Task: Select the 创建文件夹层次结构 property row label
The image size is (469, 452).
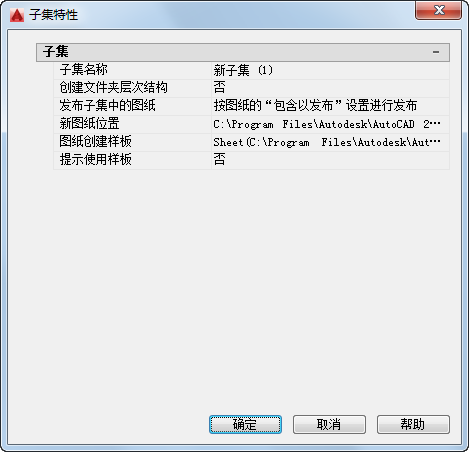Action: pyautogui.click(x=113, y=88)
